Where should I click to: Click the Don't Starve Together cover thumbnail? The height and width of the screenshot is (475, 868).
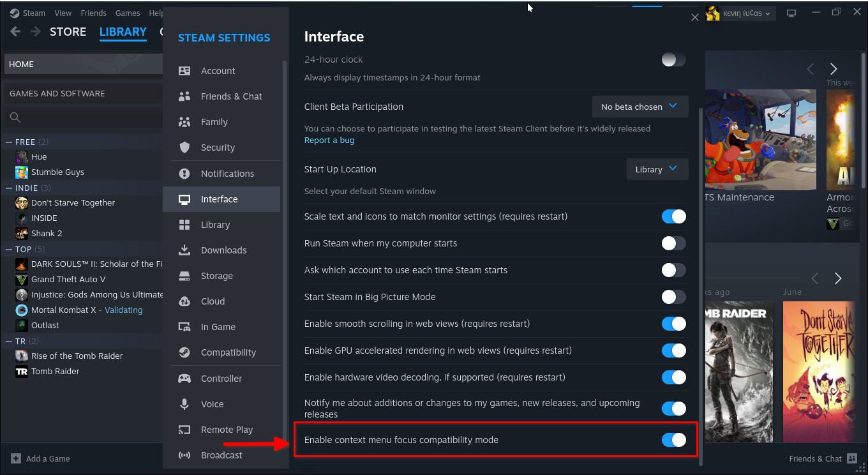820,372
